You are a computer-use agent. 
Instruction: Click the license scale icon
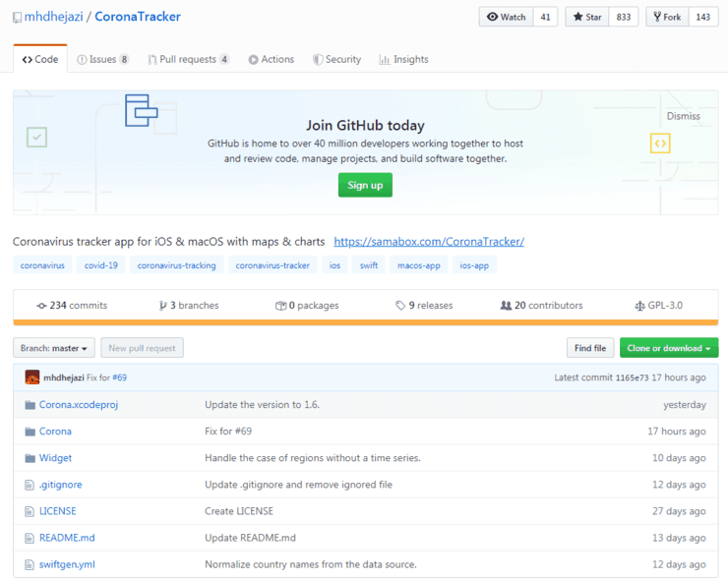click(x=639, y=306)
